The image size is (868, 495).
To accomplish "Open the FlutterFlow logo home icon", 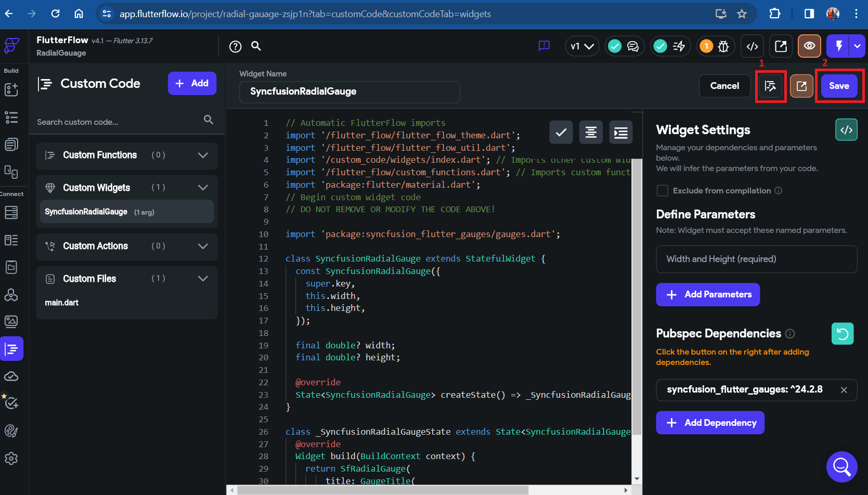I will pyautogui.click(x=11, y=46).
